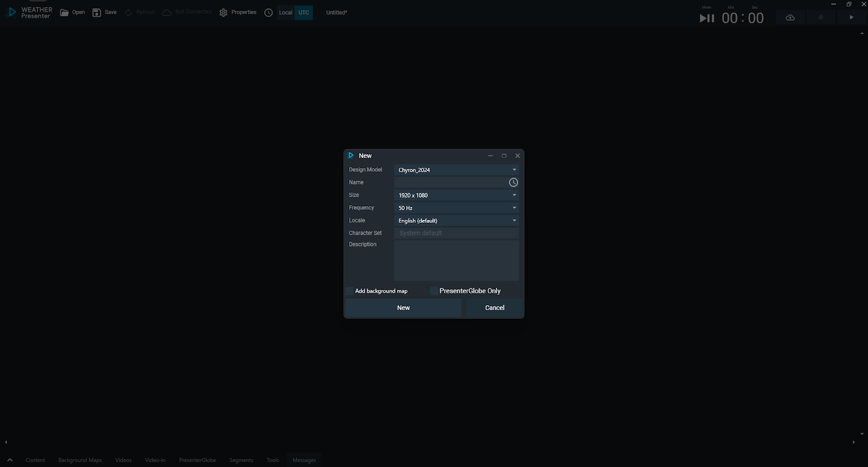
Task: Click the New button in dialog
Action: coord(403,308)
